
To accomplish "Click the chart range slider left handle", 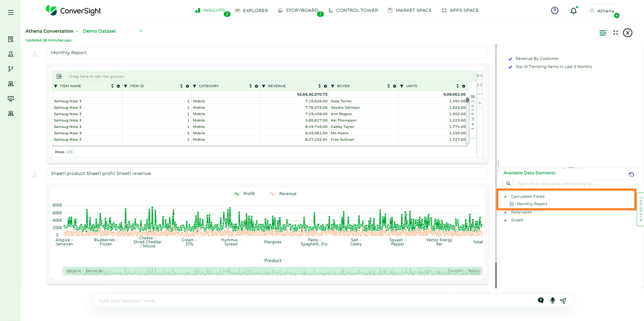I will coord(64,271).
